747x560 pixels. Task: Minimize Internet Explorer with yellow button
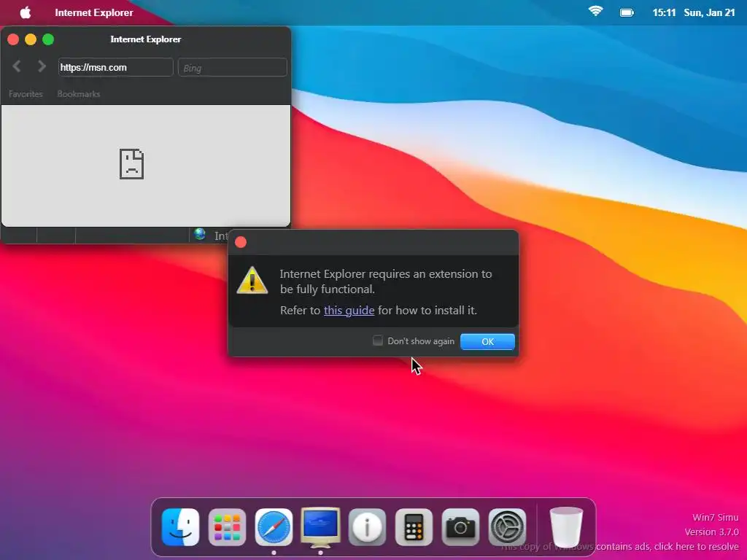tap(31, 39)
